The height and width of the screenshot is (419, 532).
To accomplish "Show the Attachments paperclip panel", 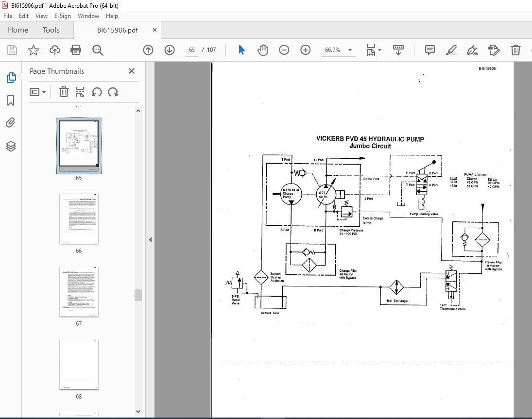I will click(x=11, y=123).
